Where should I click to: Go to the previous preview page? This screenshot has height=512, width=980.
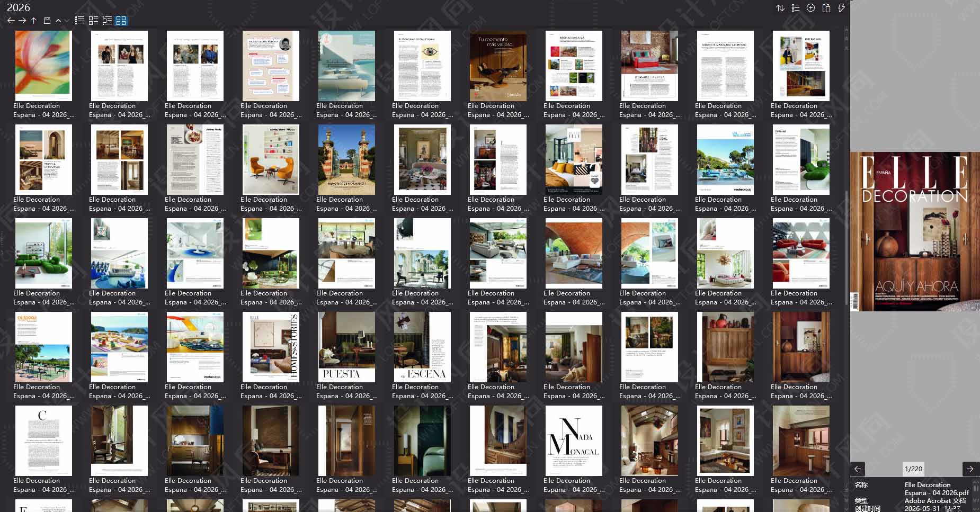coord(858,469)
